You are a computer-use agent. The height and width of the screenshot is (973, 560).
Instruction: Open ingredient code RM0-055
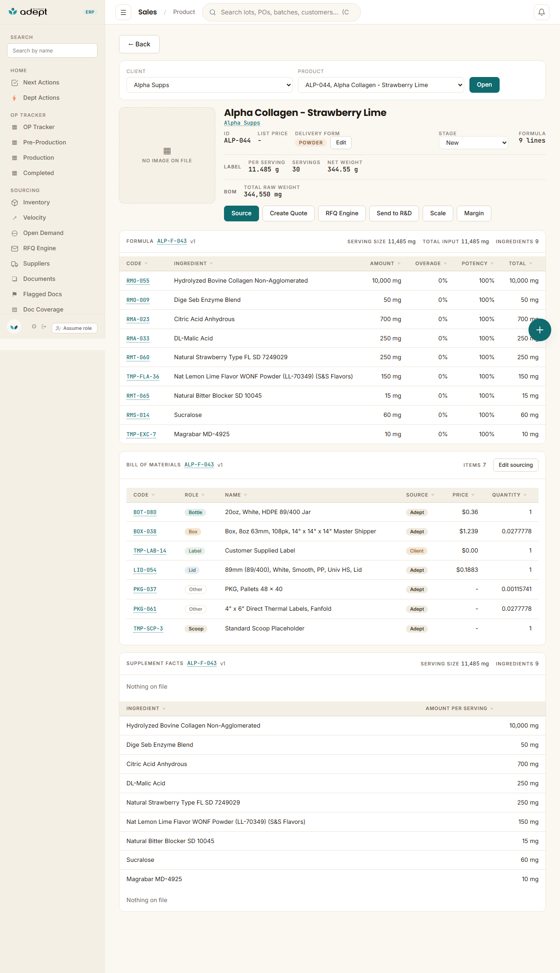[138, 281]
